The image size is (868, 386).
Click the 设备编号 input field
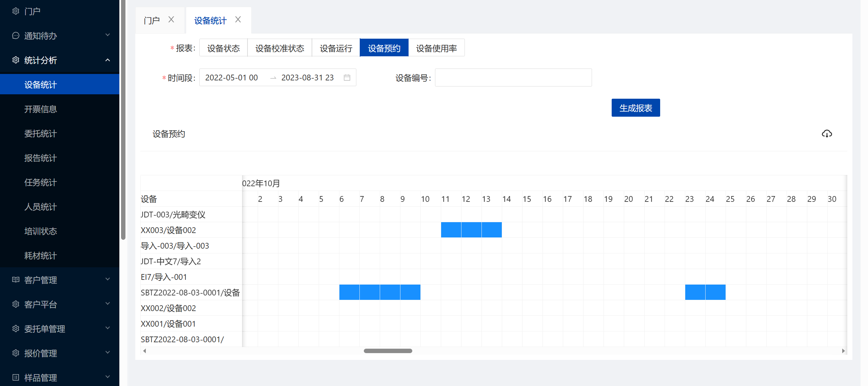coord(513,78)
